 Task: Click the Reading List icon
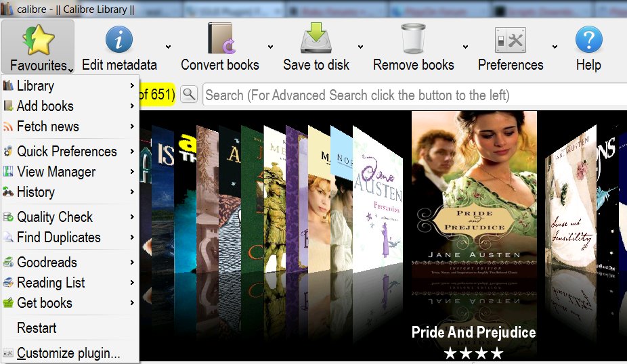8,283
